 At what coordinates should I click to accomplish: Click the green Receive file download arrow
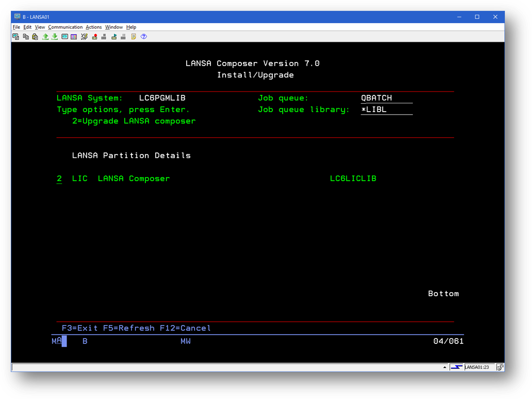click(54, 36)
